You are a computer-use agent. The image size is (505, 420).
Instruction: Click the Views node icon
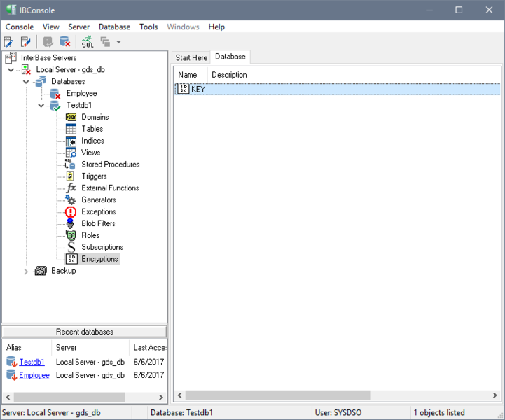(x=71, y=153)
